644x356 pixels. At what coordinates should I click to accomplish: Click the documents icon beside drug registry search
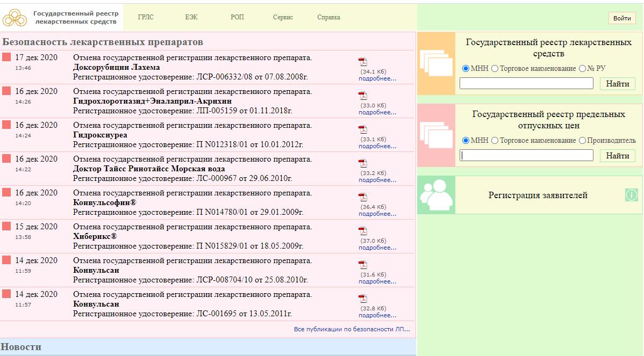click(x=436, y=63)
